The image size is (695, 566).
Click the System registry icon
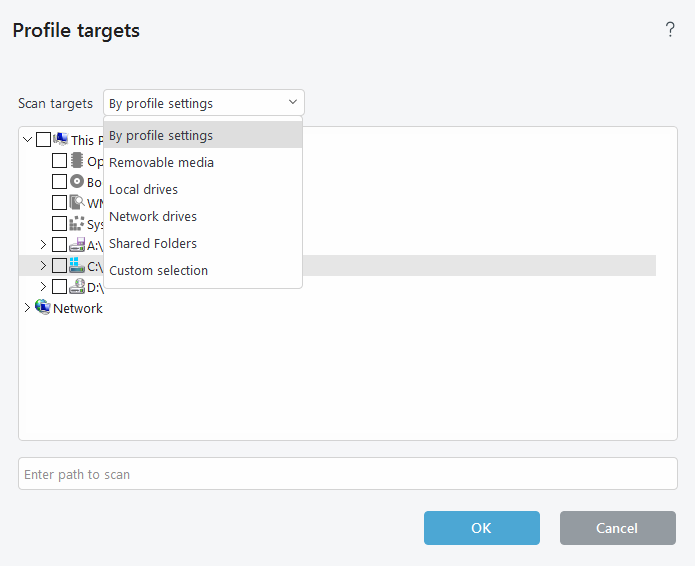coord(77,224)
